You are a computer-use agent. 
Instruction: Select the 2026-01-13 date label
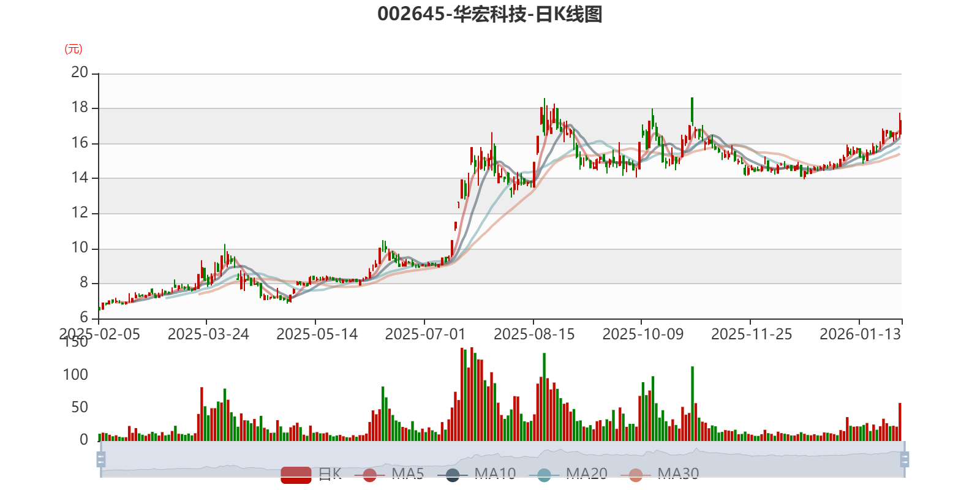[860, 334]
